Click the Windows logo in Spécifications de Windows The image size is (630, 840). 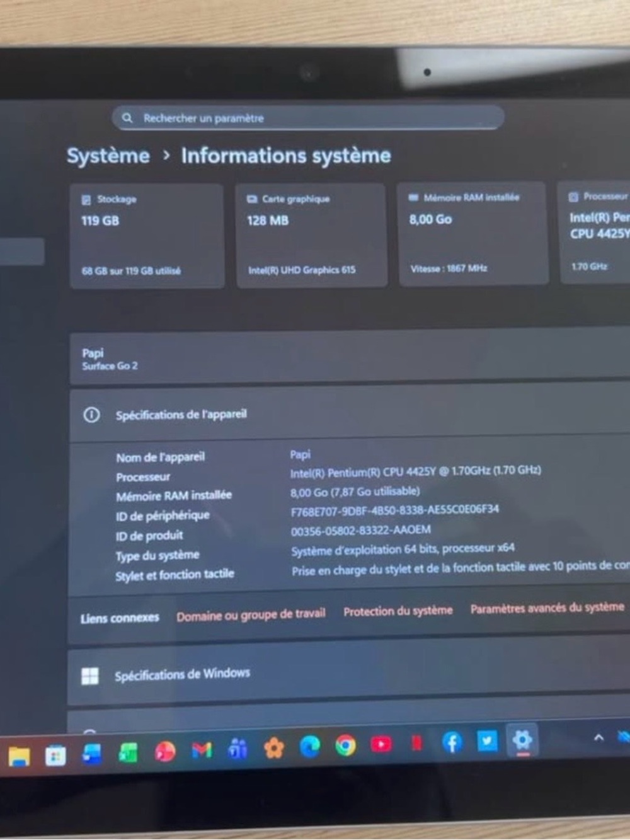tap(90, 676)
